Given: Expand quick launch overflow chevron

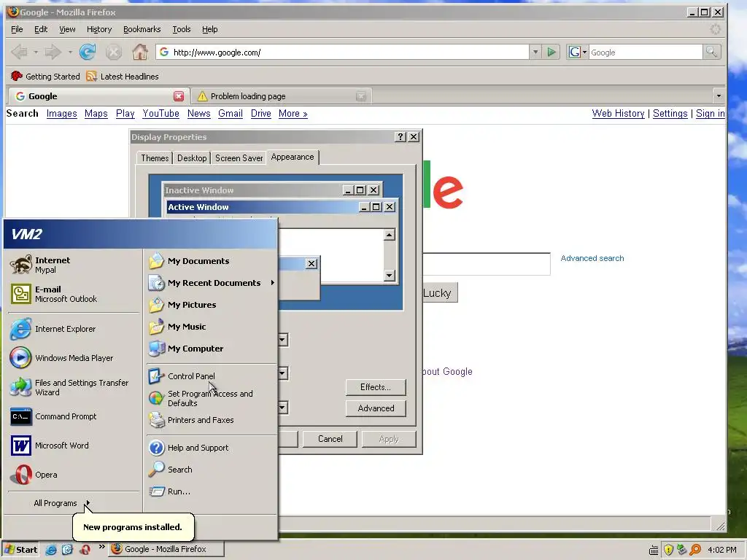Looking at the screenshot, I should (x=101, y=547).
